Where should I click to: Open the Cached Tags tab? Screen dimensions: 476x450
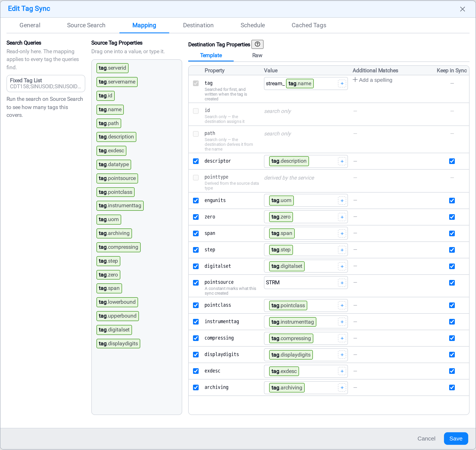click(309, 25)
